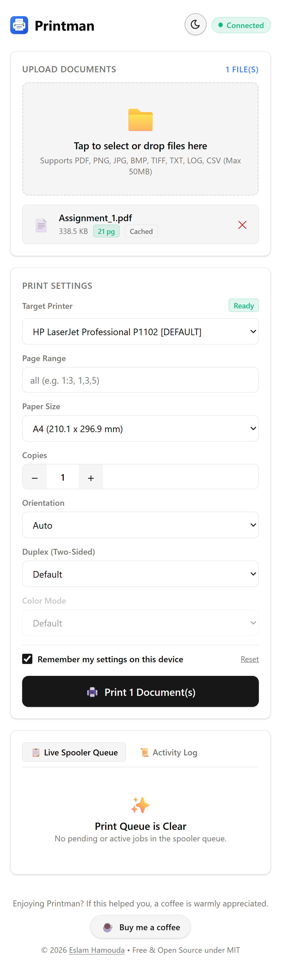The height and width of the screenshot is (980, 281).
Task: Click the disabled Color Mode dropdown
Action: tap(140, 623)
